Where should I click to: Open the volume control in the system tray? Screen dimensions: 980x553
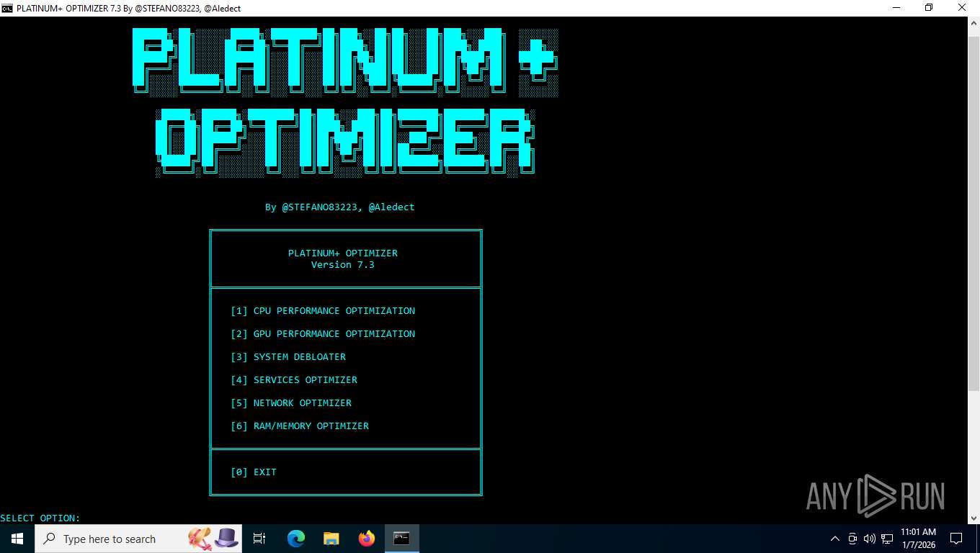click(x=869, y=539)
